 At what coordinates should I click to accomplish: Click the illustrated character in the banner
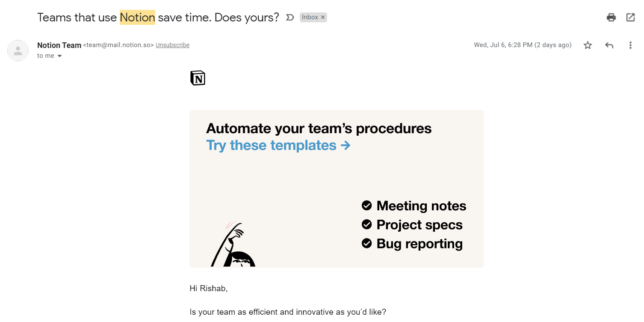click(233, 245)
